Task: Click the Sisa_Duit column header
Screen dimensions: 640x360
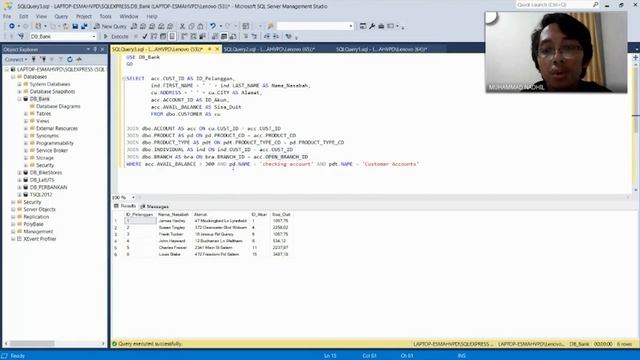Action: tap(281, 214)
